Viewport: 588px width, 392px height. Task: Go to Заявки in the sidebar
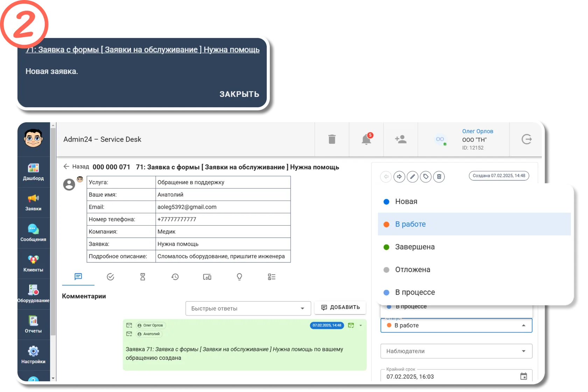tap(33, 202)
